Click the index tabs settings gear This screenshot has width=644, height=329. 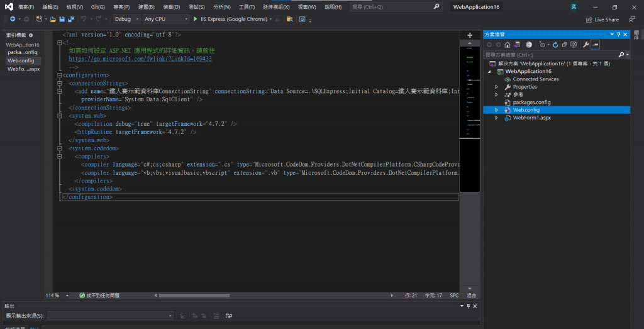pyautogui.click(x=31, y=35)
